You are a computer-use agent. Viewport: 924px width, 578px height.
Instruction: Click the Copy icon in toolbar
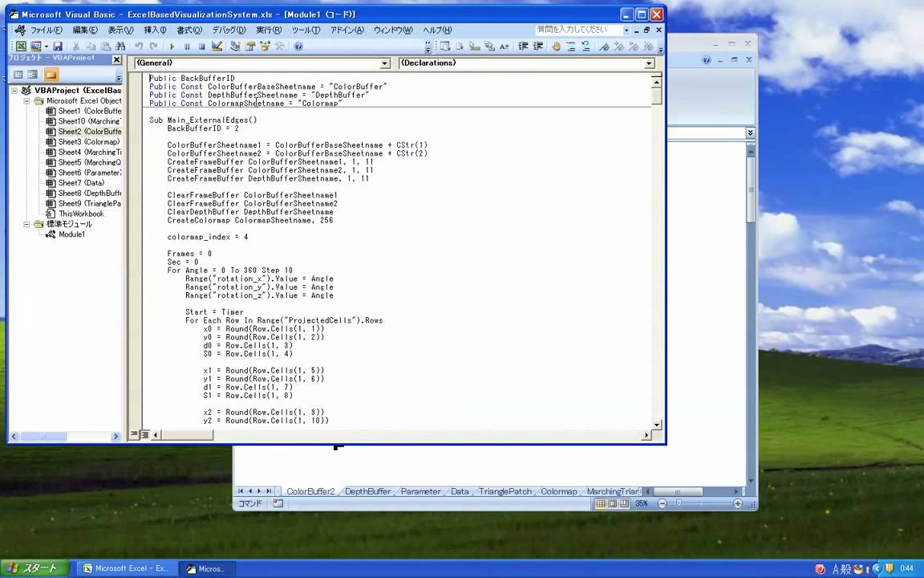click(91, 46)
